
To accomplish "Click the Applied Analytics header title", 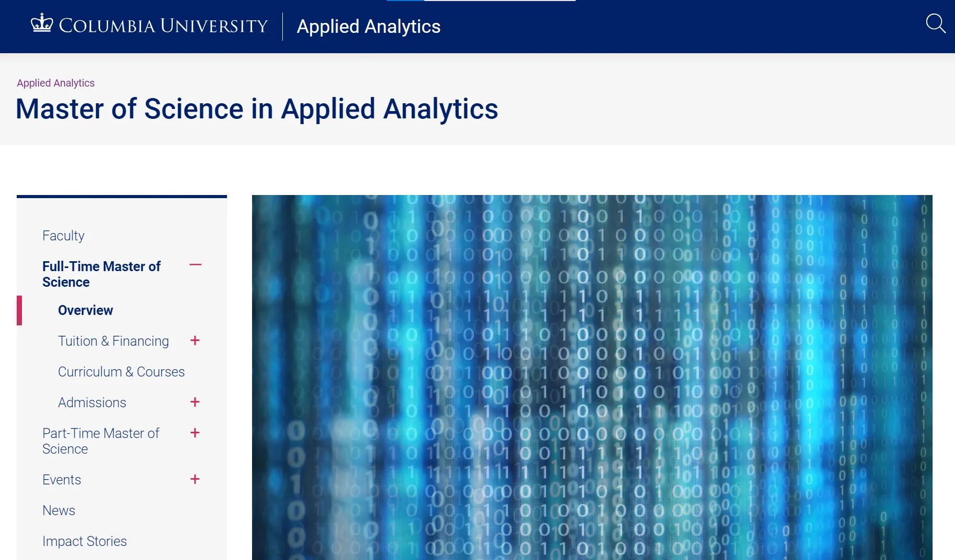I will point(368,27).
